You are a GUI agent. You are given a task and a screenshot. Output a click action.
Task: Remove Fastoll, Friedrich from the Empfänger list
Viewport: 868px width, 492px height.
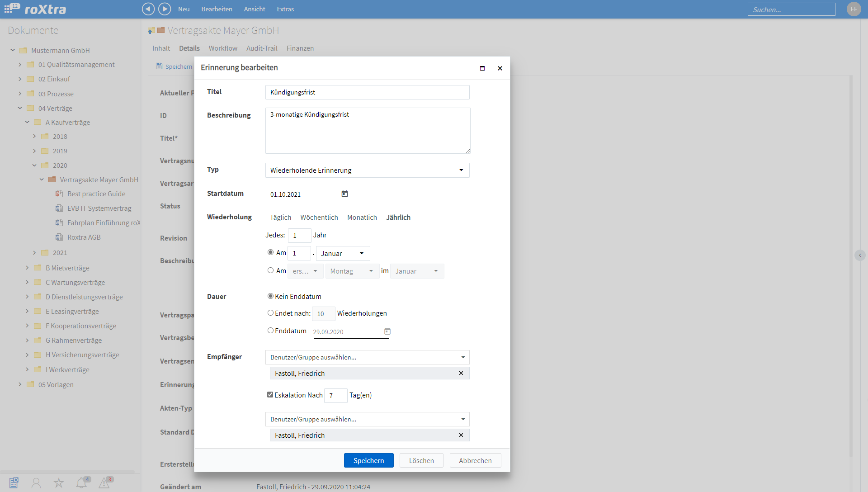point(461,373)
